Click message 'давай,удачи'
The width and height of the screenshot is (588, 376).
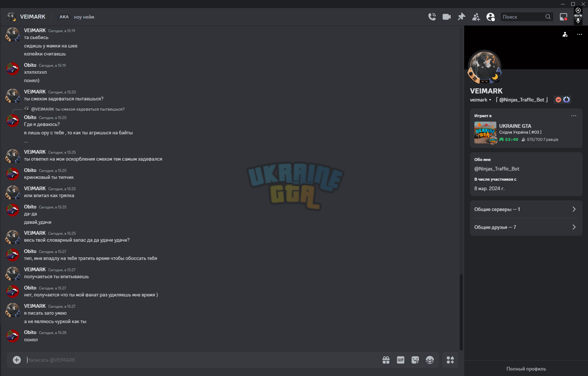pyautogui.click(x=38, y=222)
